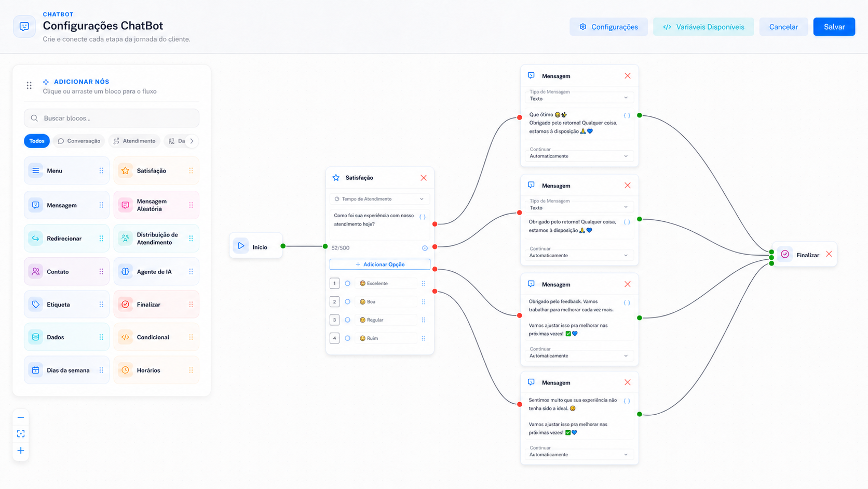Add an Etiqueta block
This screenshot has height=489, width=868.
66,305
